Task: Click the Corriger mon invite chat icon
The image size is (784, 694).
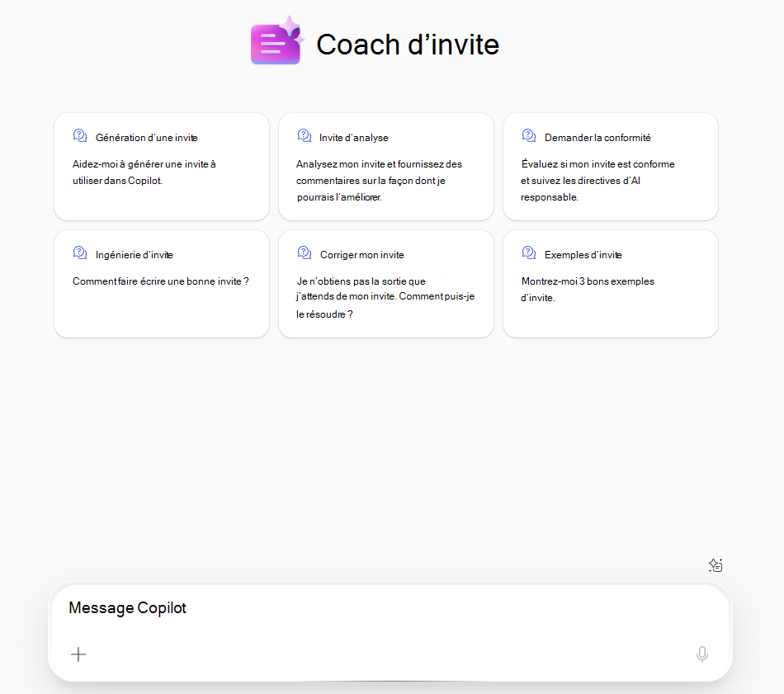Action: click(305, 253)
